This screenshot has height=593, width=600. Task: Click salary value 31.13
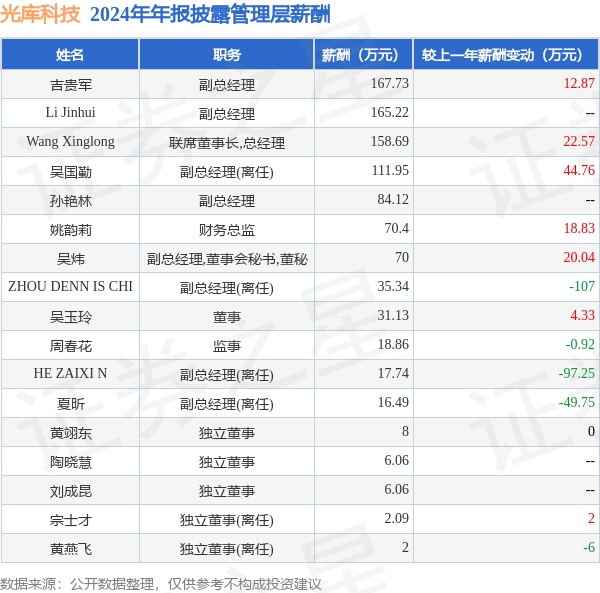pos(393,315)
